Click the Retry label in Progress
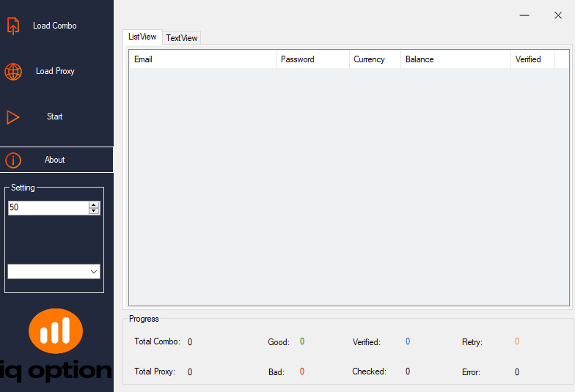575x392 pixels. click(x=472, y=342)
